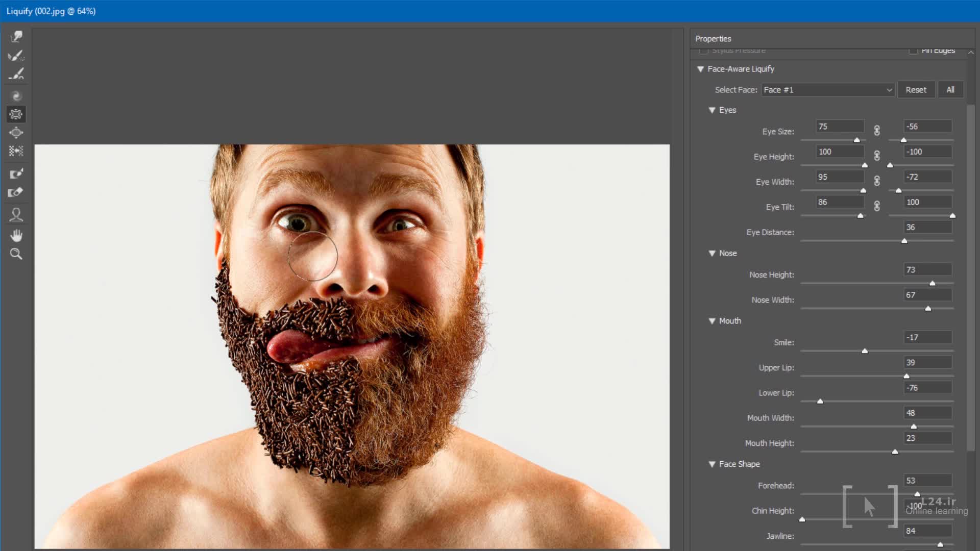Select the Bloat tool
Viewport: 980px width, 551px height.
pos(16,133)
